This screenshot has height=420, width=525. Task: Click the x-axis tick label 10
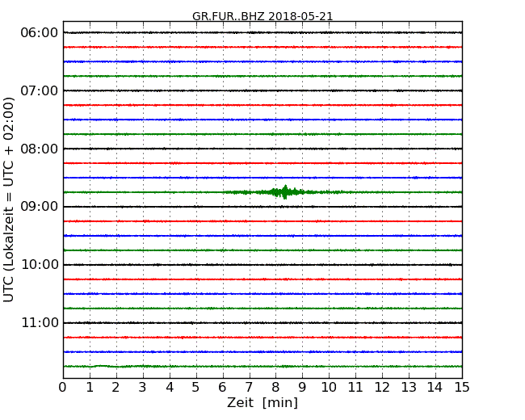[x=329, y=388]
